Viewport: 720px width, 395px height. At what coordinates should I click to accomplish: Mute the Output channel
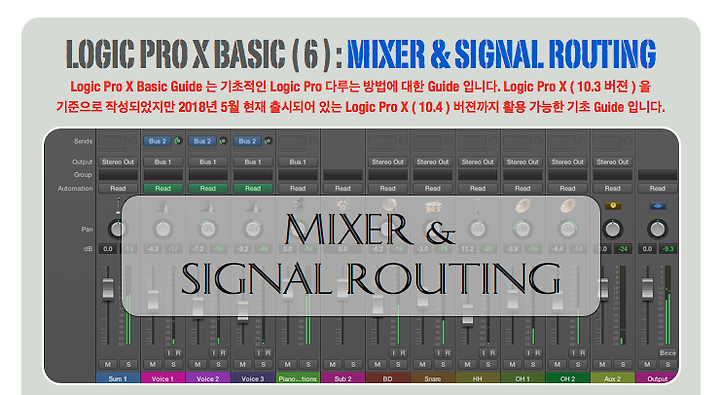647,364
